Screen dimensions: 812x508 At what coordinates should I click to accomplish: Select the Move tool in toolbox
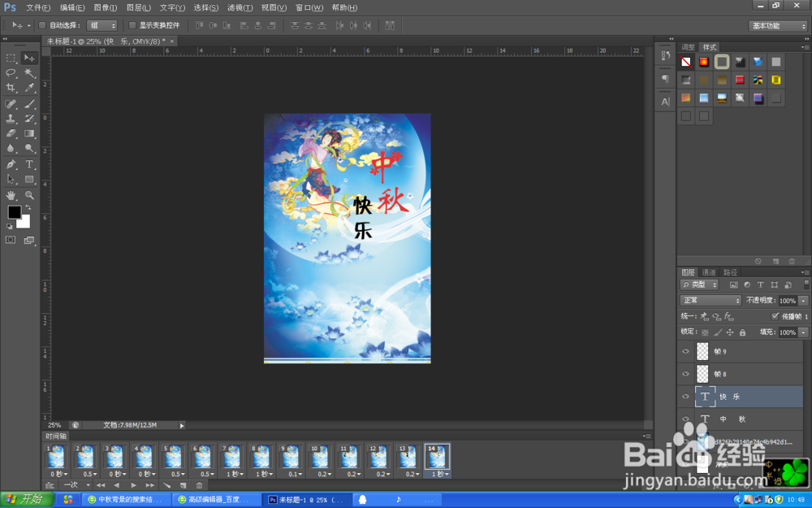click(29, 58)
